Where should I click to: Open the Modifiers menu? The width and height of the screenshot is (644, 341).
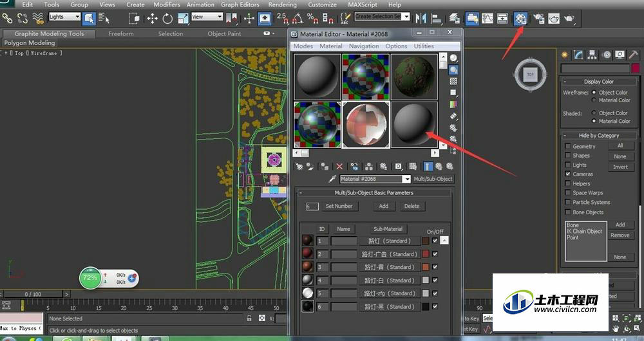[x=166, y=5]
